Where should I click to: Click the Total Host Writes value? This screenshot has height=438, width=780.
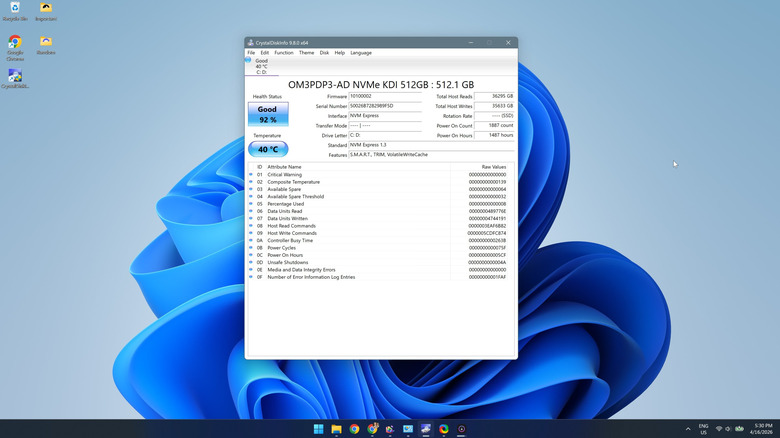pos(494,106)
